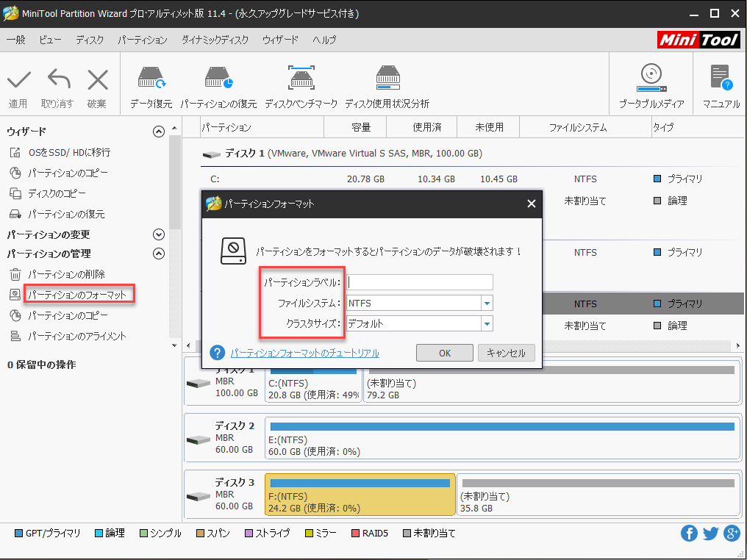747x560 pixels.
Task: Open the ヘルプ menu
Action: pos(324,40)
